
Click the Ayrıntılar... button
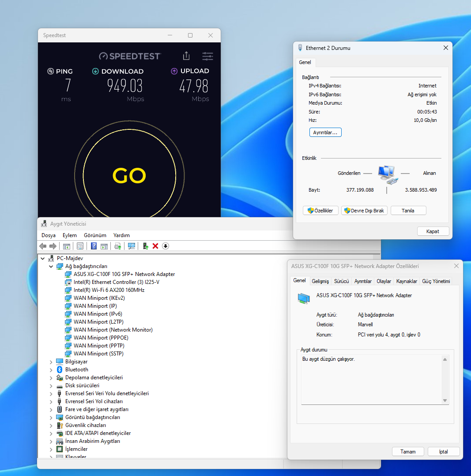(x=325, y=132)
